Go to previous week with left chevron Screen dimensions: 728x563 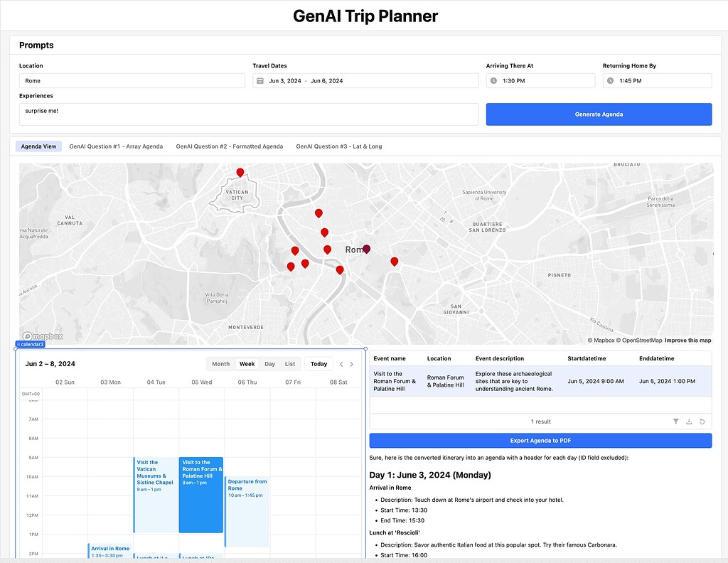point(340,363)
